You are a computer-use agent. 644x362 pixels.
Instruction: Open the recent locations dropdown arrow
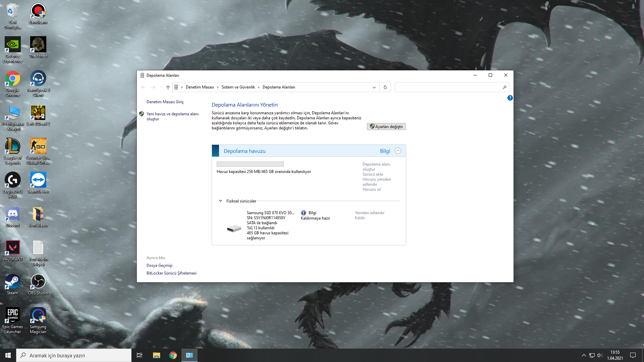[x=161, y=87]
